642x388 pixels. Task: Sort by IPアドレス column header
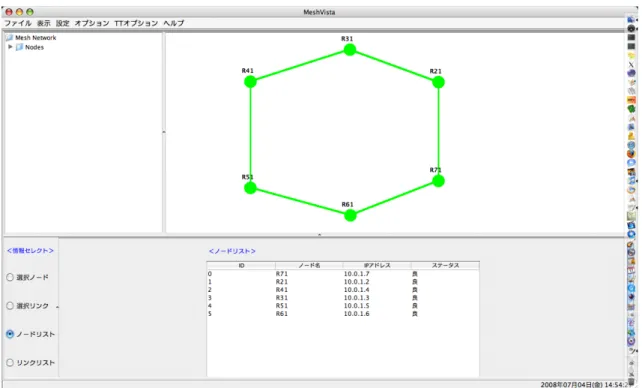[377, 266]
